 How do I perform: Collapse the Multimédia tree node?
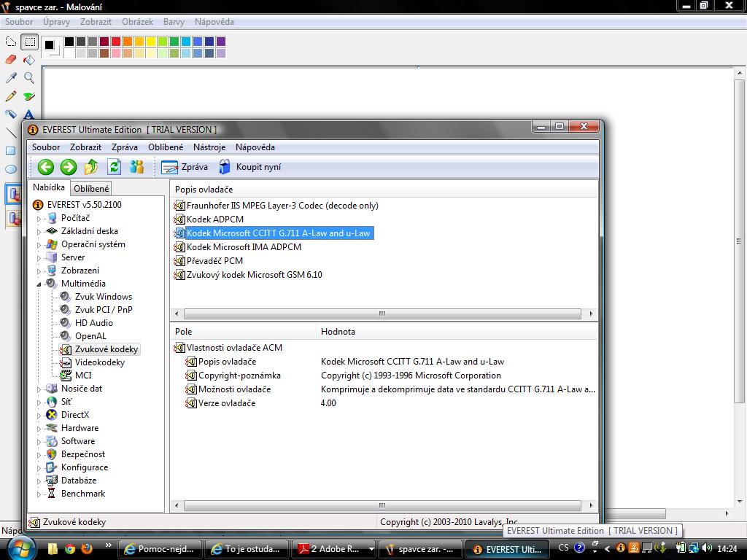(39, 284)
